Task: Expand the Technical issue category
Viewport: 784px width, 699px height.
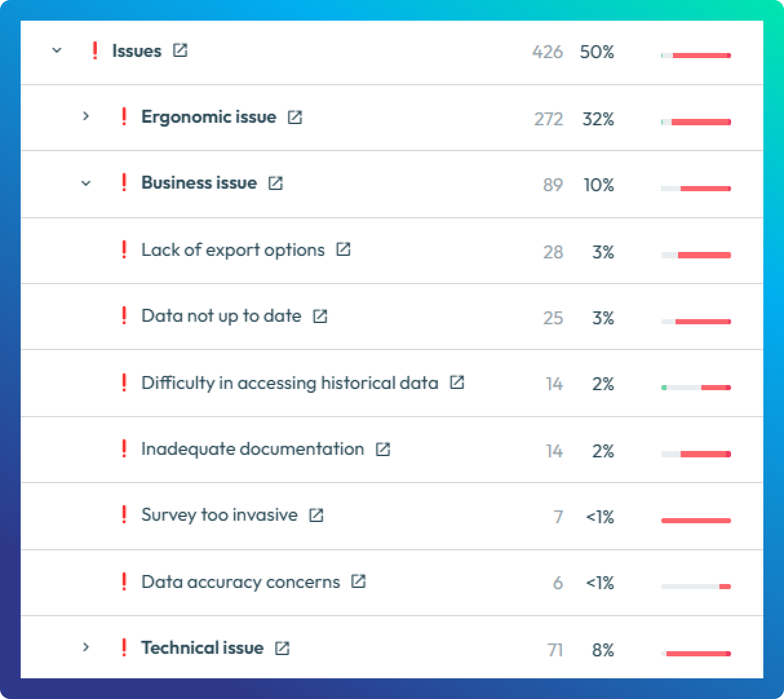Action: pos(86,647)
